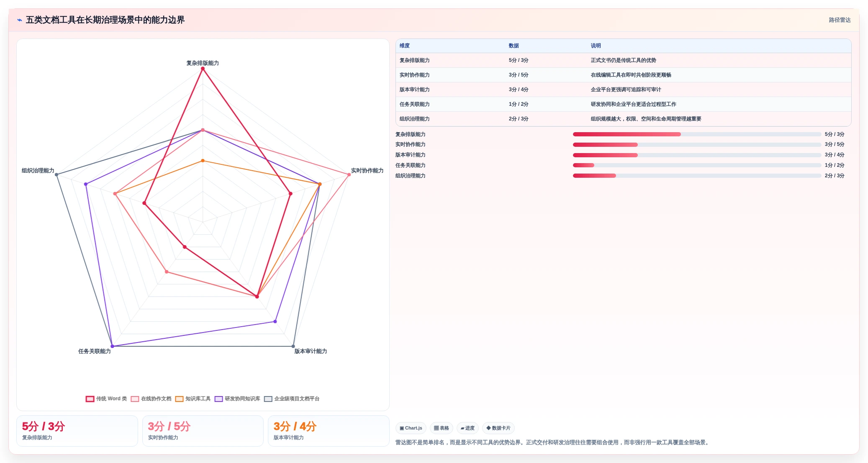Click description 正式文书仍是传统工具的优势
This screenshot has width=868, height=463.
tap(624, 60)
